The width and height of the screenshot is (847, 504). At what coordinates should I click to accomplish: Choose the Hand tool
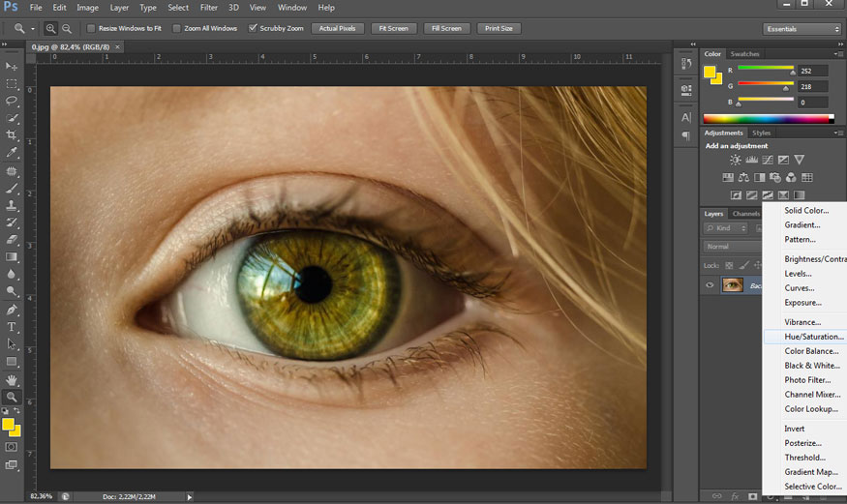[12, 379]
